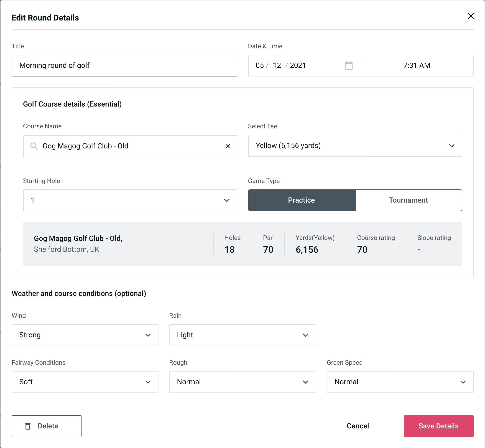Click Cancel button to dismiss dialog
This screenshot has width=485, height=448.
tap(357, 426)
